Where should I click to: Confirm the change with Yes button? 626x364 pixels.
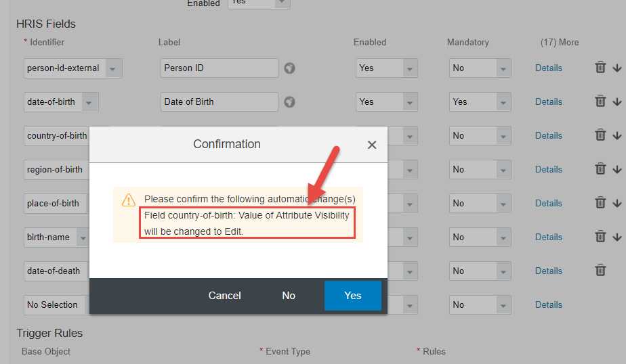(352, 296)
